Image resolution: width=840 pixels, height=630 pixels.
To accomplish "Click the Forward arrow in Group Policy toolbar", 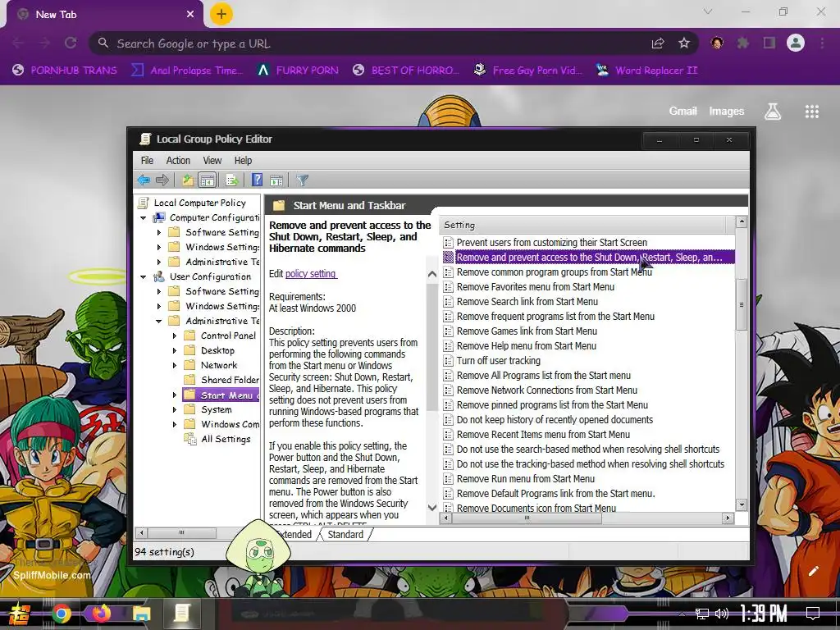I will click(x=162, y=180).
